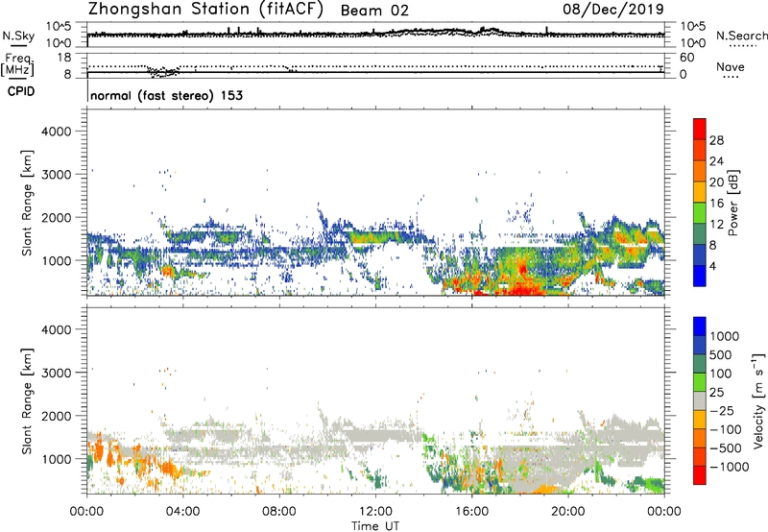This screenshot has height=532, width=768.
Task: Click the 'Time UT' axis title
Action: [x=375, y=526]
